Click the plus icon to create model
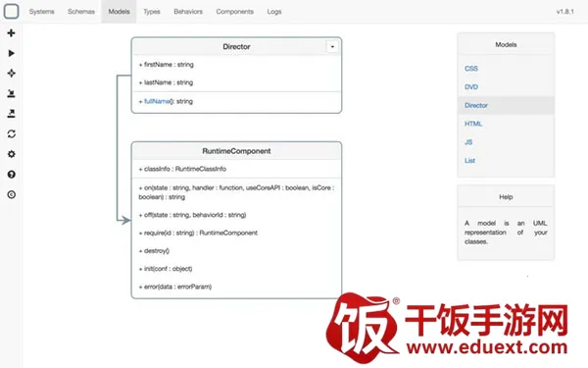Image resolution: width=588 pixels, height=368 pixels. tap(11, 33)
